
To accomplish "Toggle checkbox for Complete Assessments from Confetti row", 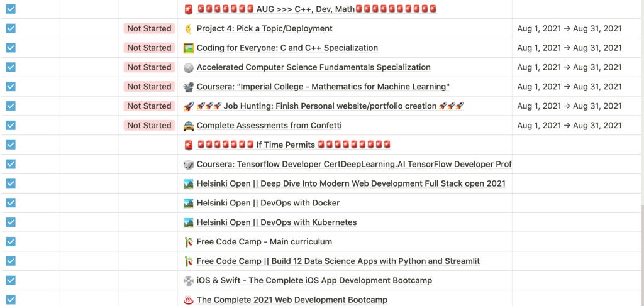I will 11,126.
